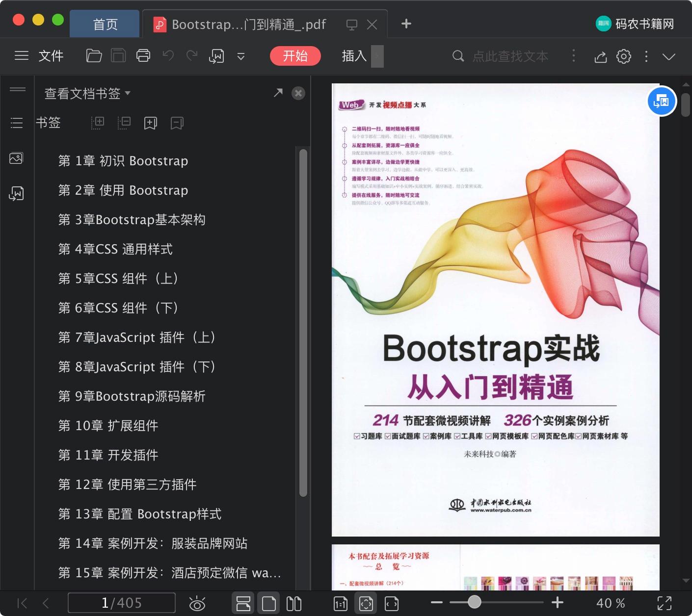Enable continuous scrolling view
This screenshot has height=616, width=692.
243,603
